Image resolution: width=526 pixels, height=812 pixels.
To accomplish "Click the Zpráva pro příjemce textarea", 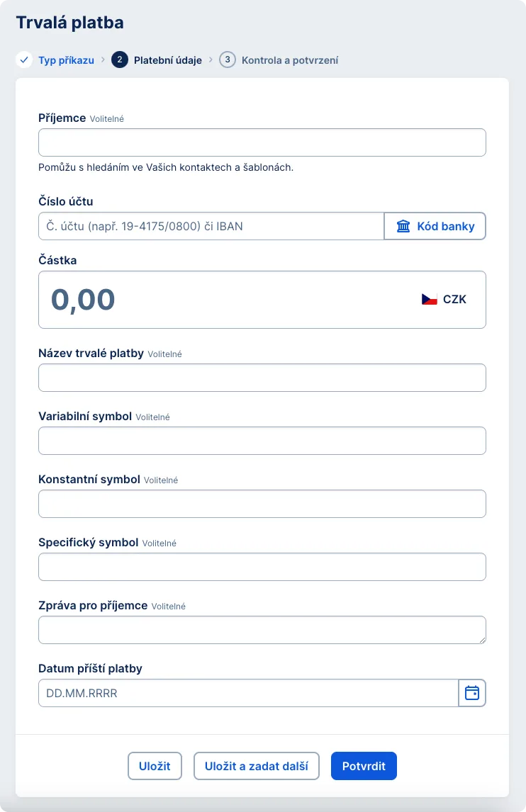I will tap(262, 630).
